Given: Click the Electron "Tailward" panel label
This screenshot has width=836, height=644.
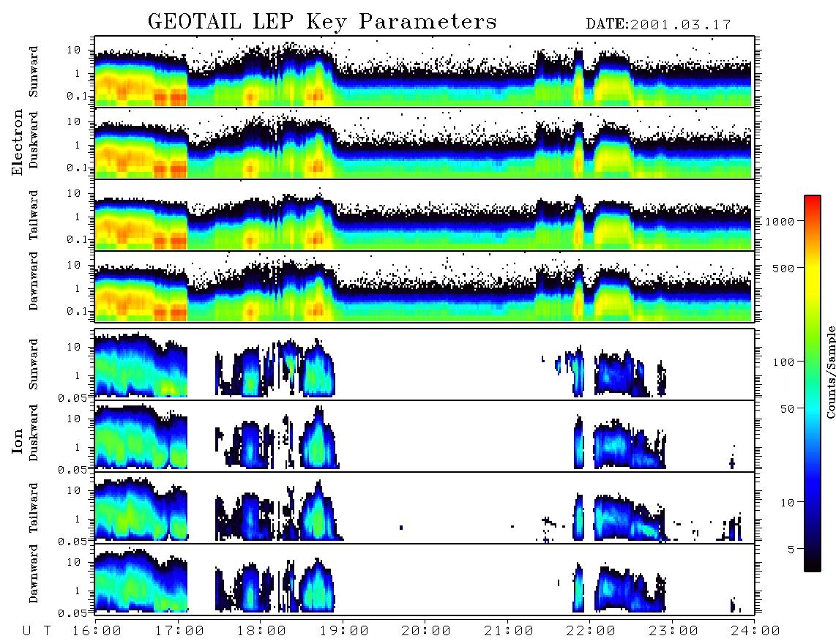Looking at the screenshot, I should pyautogui.click(x=34, y=215).
